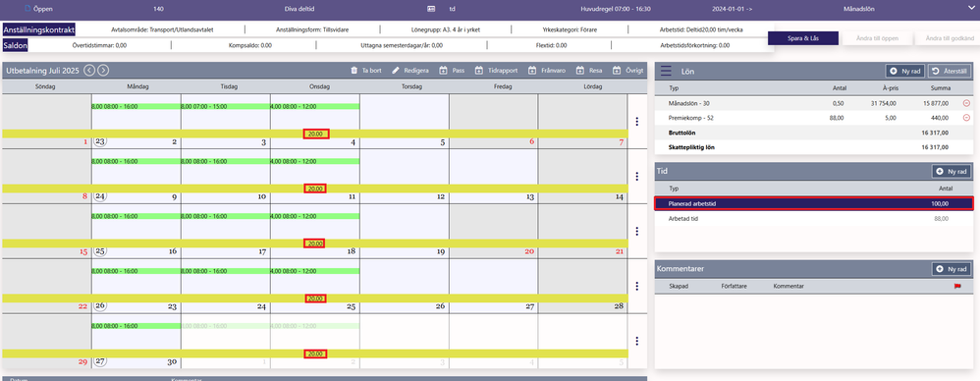Click Redigera pencil button
This screenshot has height=381, width=980.
pos(410,71)
